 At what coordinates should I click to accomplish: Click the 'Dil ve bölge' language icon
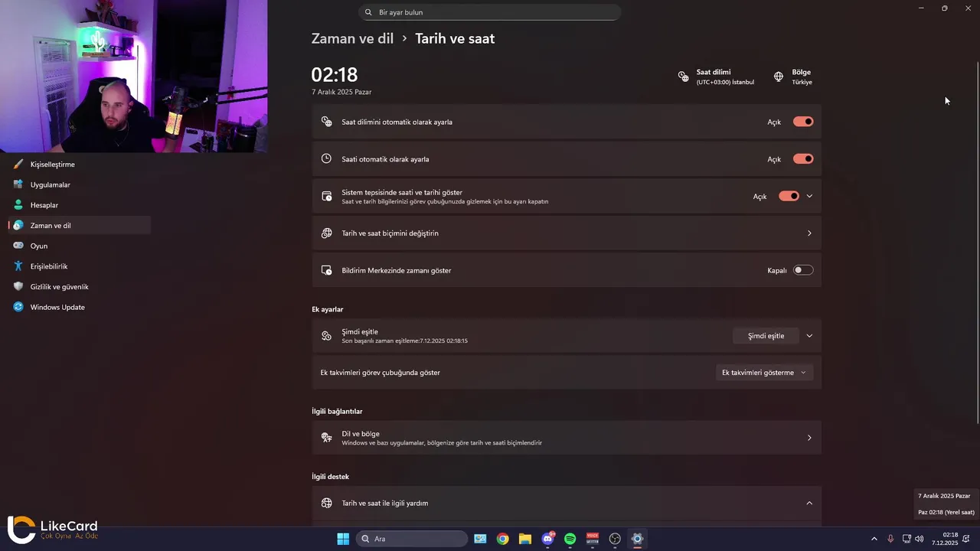(327, 438)
